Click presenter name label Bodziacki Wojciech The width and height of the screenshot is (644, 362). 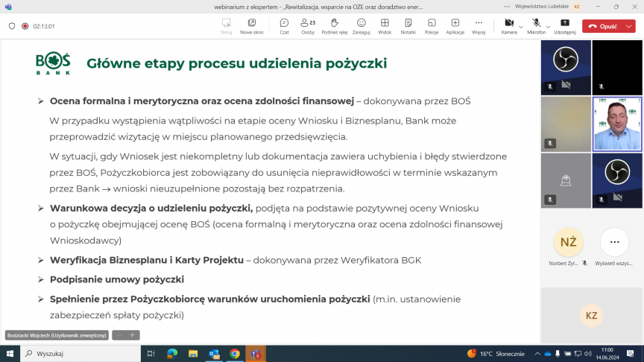click(57, 335)
